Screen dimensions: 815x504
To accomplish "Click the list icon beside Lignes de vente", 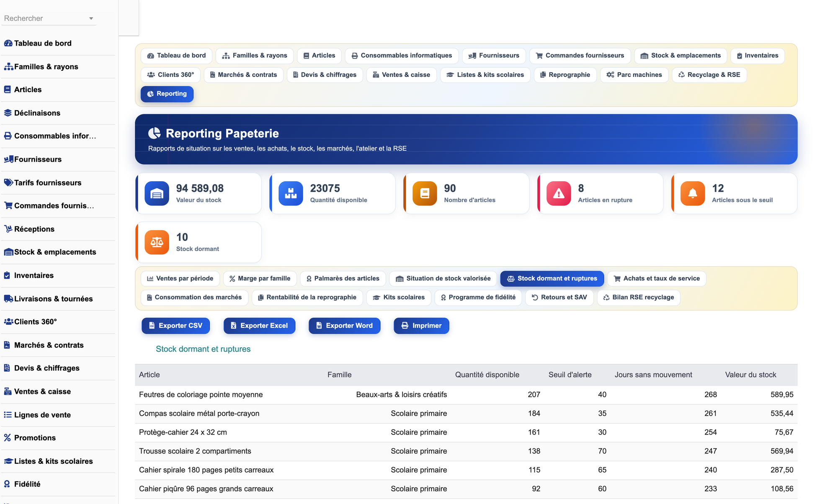I will pyautogui.click(x=8, y=414).
